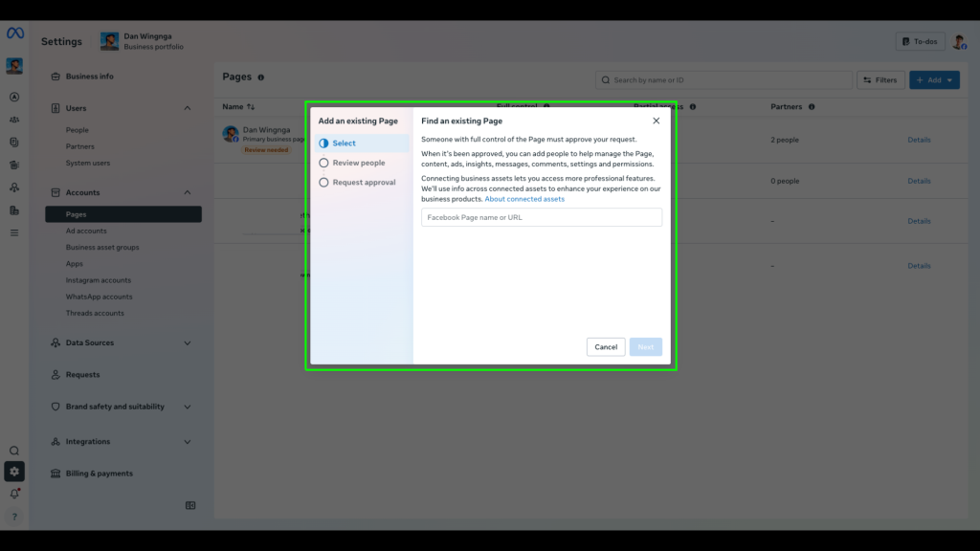Screen dimensions: 980x551
Task: Click the Partial access info icon
Action: (x=693, y=107)
